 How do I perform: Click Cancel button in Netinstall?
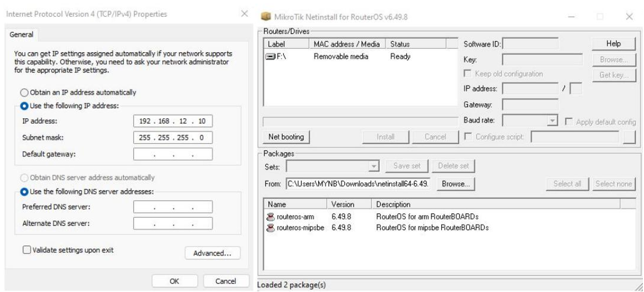(435, 137)
